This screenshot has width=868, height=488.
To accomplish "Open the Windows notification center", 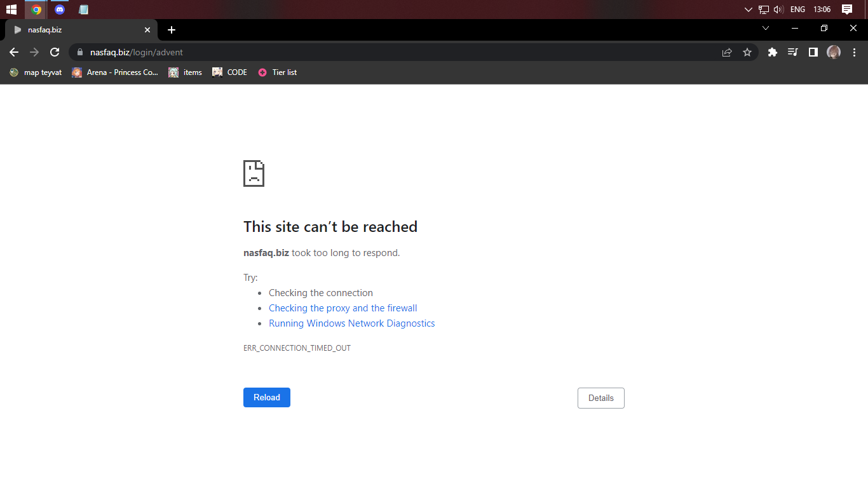I will tap(846, 10).
